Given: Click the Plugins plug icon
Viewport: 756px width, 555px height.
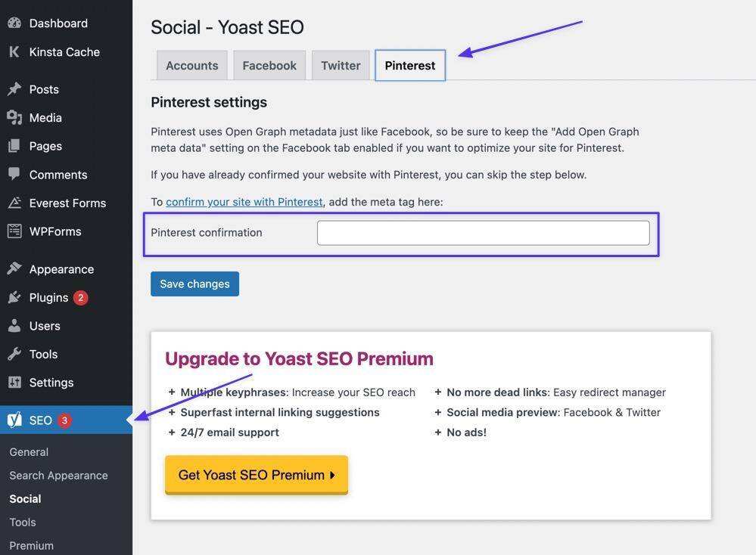Looking at the screenshot, I should [x=14, y=297].
